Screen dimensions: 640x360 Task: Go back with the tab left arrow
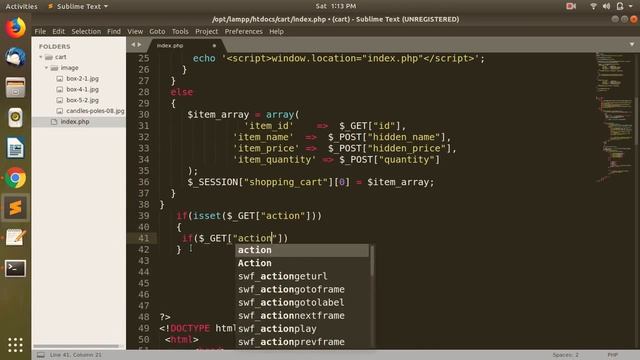click(x=133, y=44)
